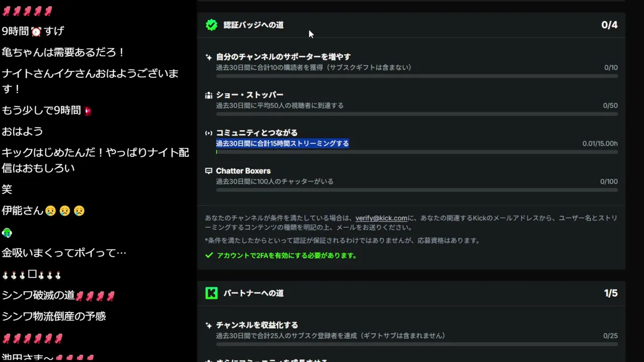Click the green checkmark icon beside 2FA notice
Screen dimensions: 644x362
click(209, 255)
